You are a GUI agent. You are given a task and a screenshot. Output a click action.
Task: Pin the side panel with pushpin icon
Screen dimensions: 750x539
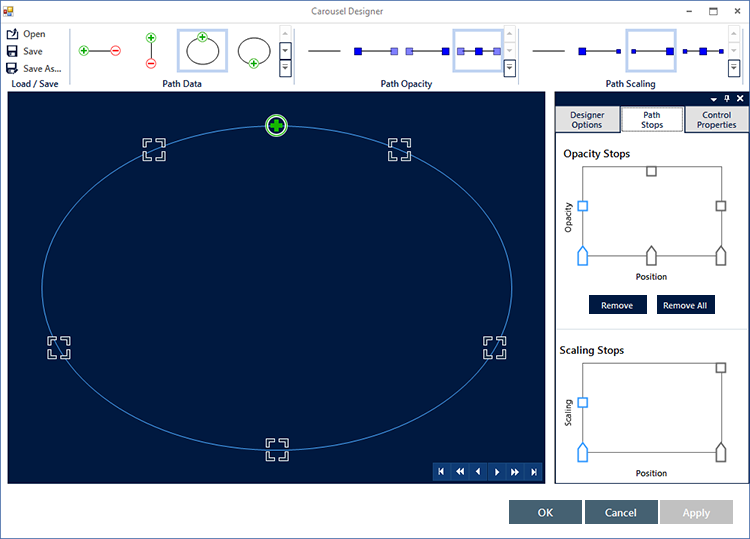[x=727, y=99]
